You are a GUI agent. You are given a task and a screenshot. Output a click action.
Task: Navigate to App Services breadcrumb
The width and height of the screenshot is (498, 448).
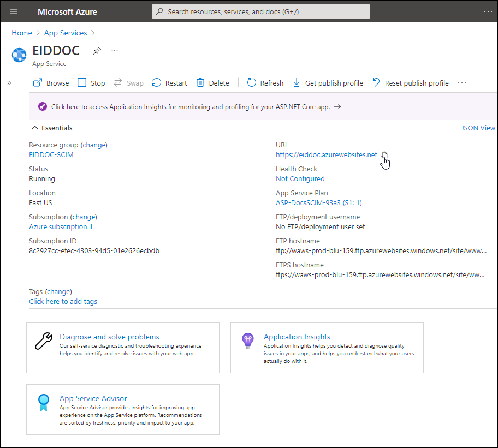pos(66,33)
